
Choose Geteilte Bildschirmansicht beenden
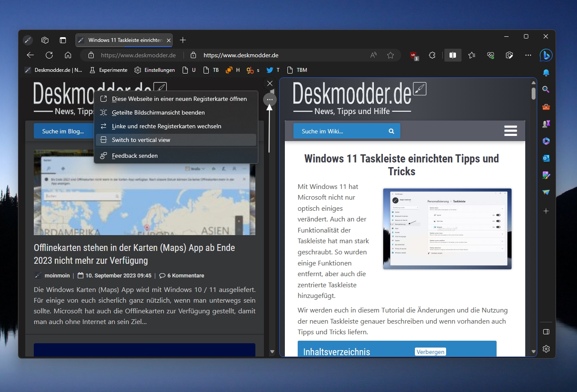point(176,112)
